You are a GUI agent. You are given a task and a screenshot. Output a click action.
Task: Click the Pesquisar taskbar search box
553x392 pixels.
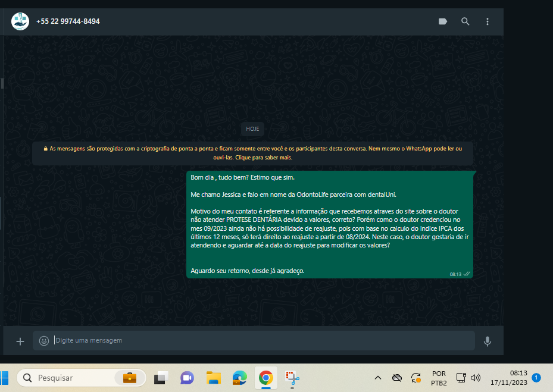click(x=81, y=378)
